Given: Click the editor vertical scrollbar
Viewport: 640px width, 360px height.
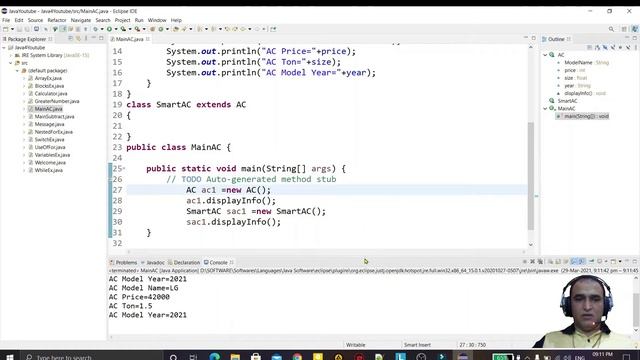Looking at the screenshot, I should (x=531, y=176).
